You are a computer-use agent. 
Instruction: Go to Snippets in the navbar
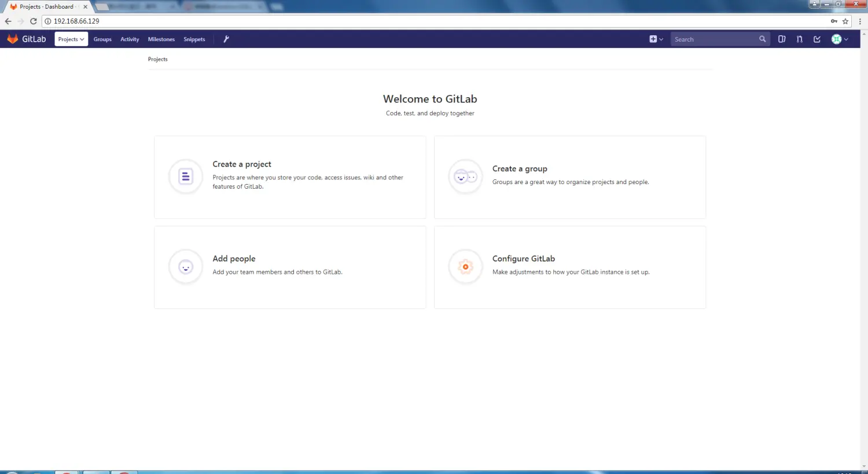click(194, 39)
